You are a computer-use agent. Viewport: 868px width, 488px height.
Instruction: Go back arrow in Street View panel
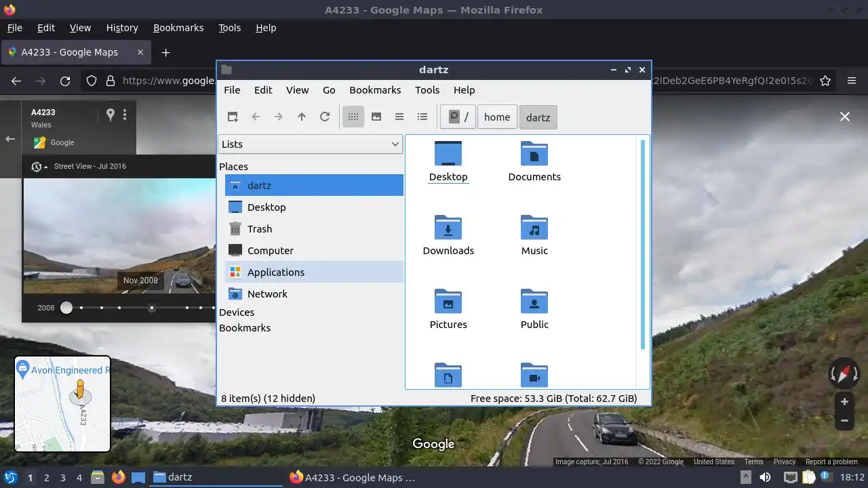pyautogui.click(x=10, y=139)
